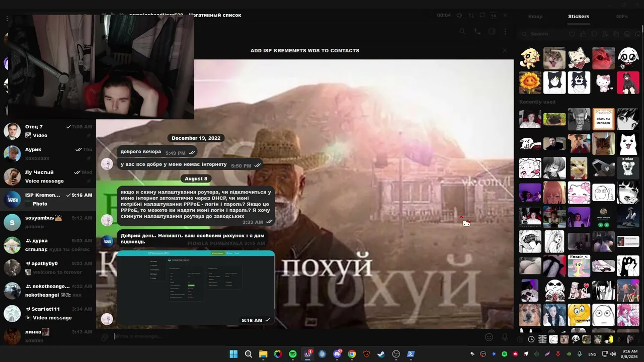
Task: Add ISP Kremenets WDS to contacts
Action: tap(305, 50)
